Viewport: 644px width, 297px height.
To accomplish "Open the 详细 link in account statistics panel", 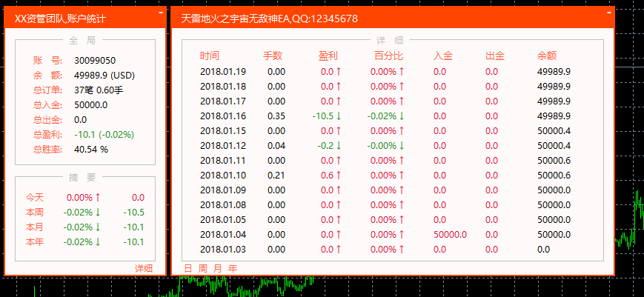I will click(x=144, y=268).
